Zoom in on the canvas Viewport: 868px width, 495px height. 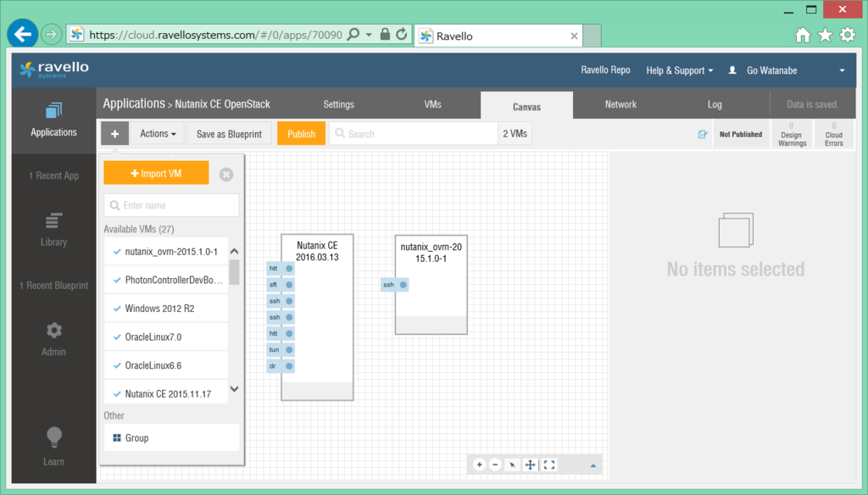[480, 464]
